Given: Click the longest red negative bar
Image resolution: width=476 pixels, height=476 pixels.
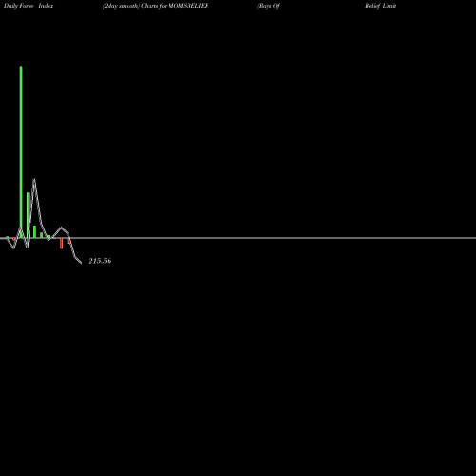Looking at the screenshot, I should pyautogui.click(x=62, y=244).
